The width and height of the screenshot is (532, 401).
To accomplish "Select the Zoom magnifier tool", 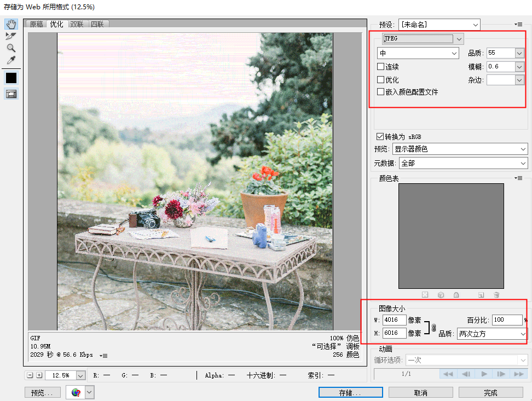I will (x=11, y=48).
